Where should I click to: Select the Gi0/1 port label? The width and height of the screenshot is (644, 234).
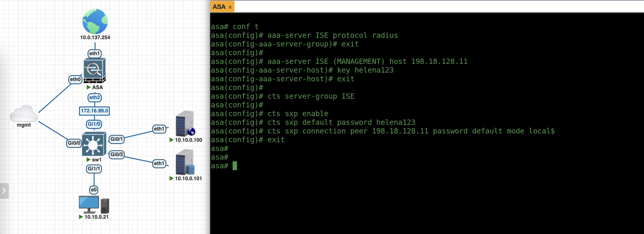pos(116,139)
